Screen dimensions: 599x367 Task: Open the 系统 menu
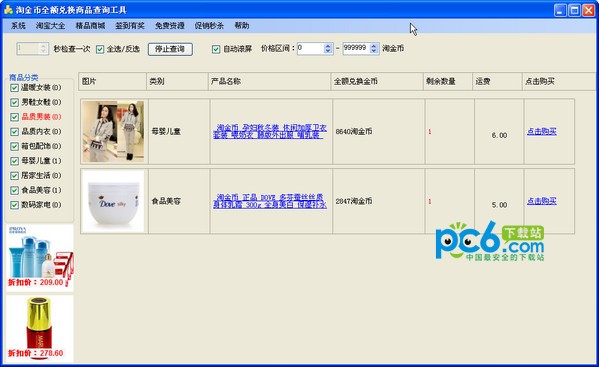(18, 26)
